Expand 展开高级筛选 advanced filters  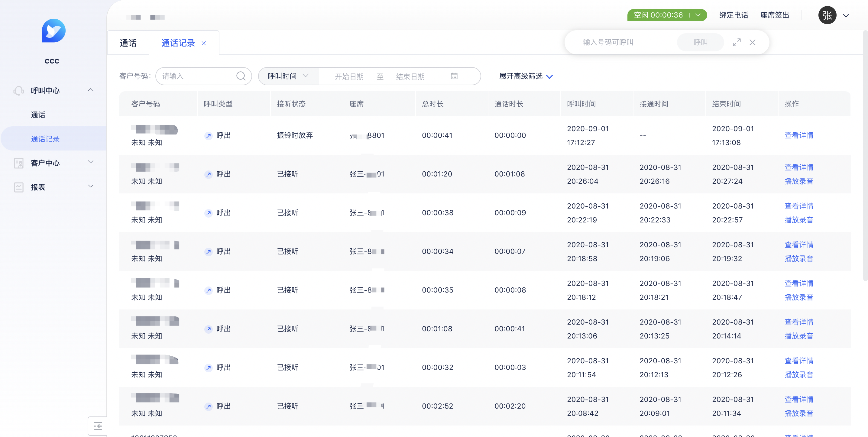pos(526,76)
